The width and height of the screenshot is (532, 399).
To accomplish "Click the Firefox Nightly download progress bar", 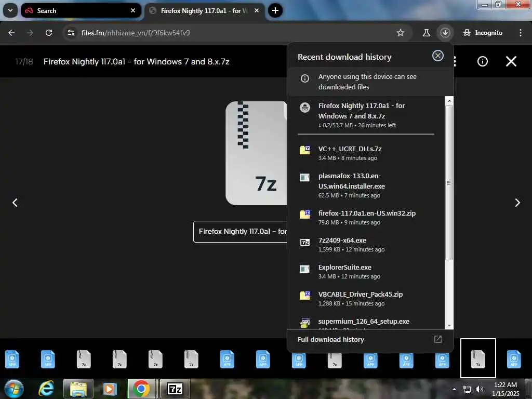I will [366, 135].
